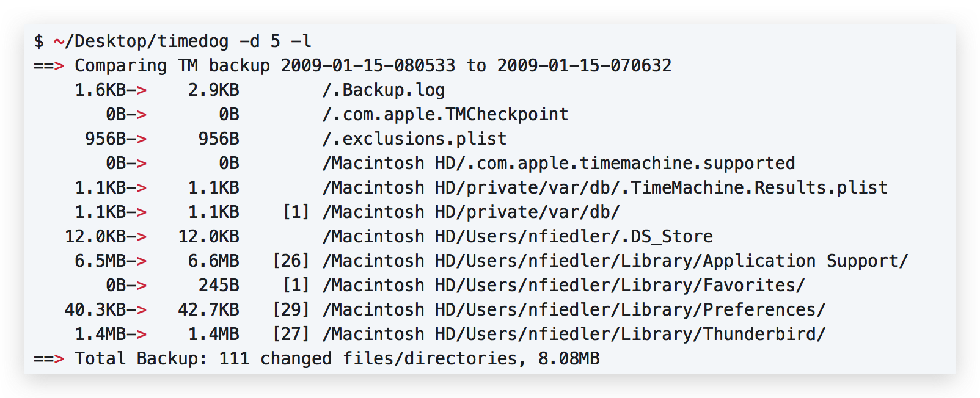Click the 2.9KB size value
Image resolution: width=980 pixels, height=398 pixels.
click(x=213, y=90)
